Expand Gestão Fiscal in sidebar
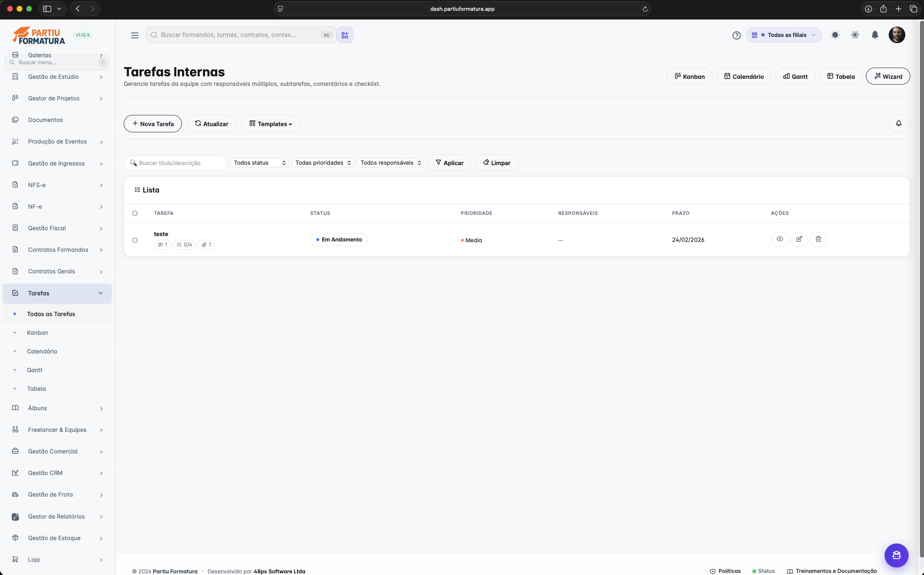 57,228
